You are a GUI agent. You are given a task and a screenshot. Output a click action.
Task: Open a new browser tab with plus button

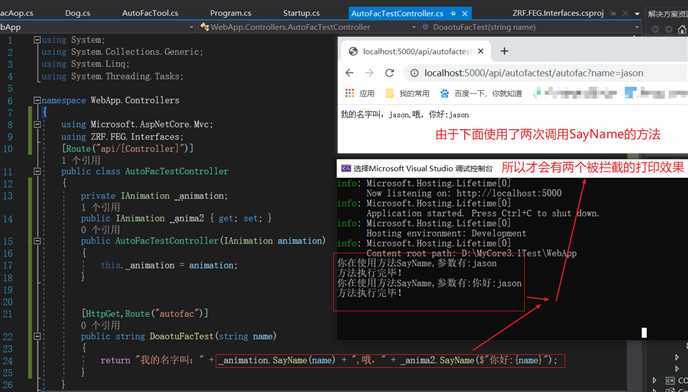coord(504,51)
